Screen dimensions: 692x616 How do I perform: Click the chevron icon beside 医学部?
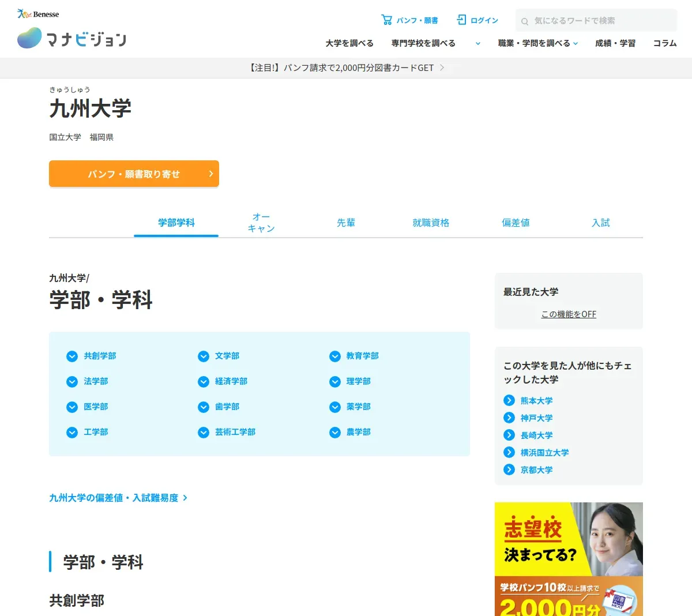coord(72,407)
